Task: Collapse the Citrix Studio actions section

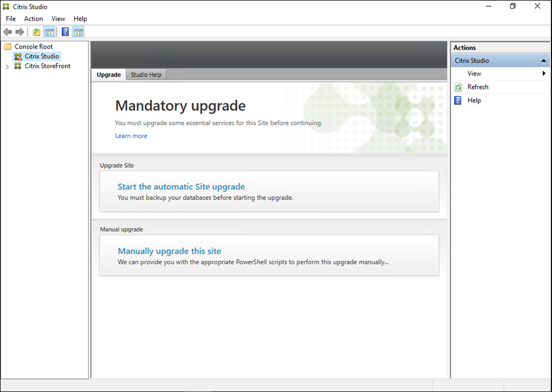Action: pyautogui.click(x=543, y=61)
